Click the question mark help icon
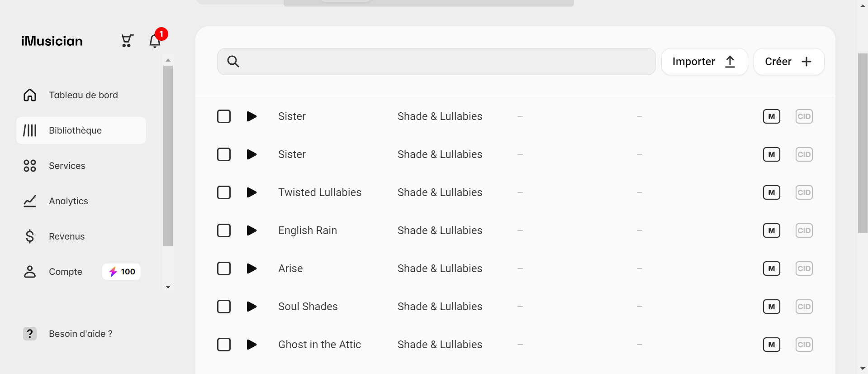 pyautogui.click(x=30, y=334)
